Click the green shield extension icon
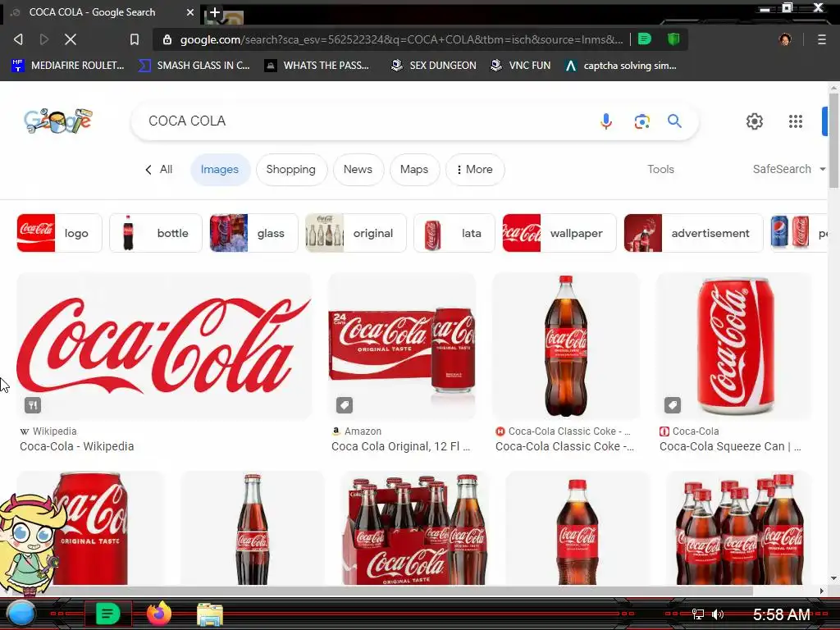Image resolution: width=840 pixels, height=630 pixels. click(x=673, y=39)
